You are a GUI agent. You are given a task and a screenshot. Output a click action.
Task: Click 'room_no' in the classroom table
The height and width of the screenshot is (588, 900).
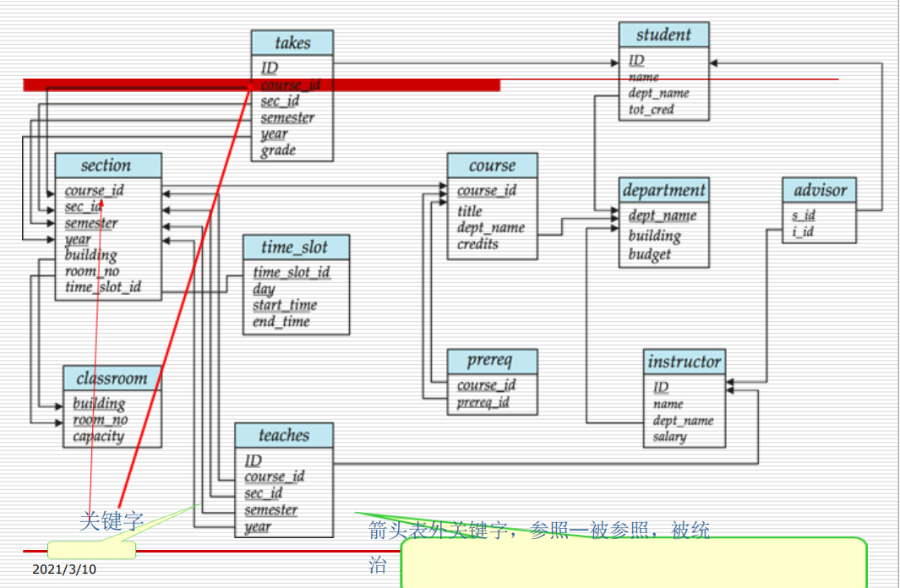[101, 420]
